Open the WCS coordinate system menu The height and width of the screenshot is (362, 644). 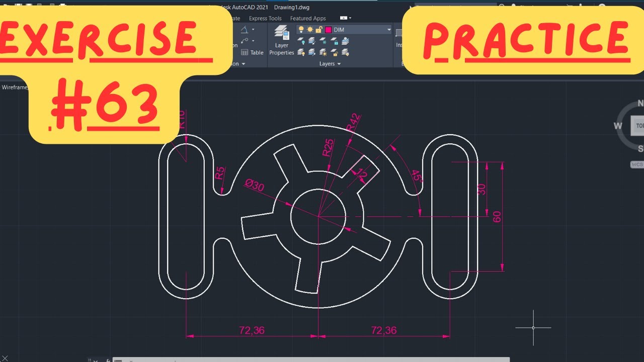tap(637, 164)
